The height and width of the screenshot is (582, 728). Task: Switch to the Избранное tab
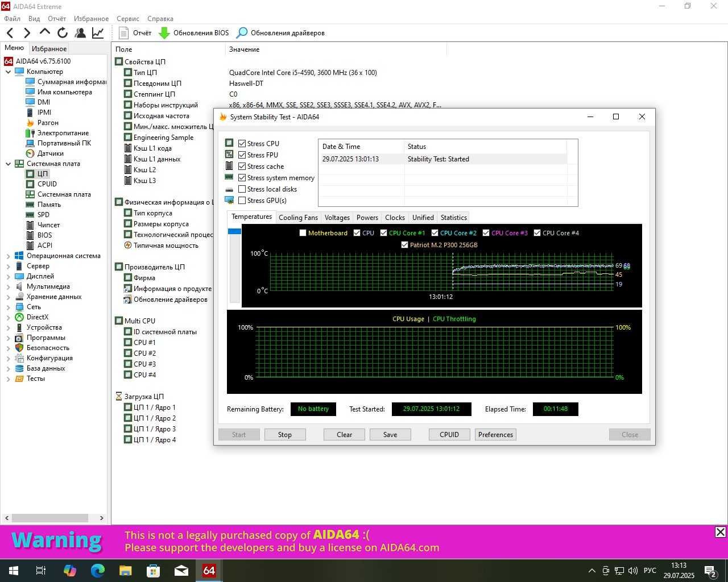49,49
